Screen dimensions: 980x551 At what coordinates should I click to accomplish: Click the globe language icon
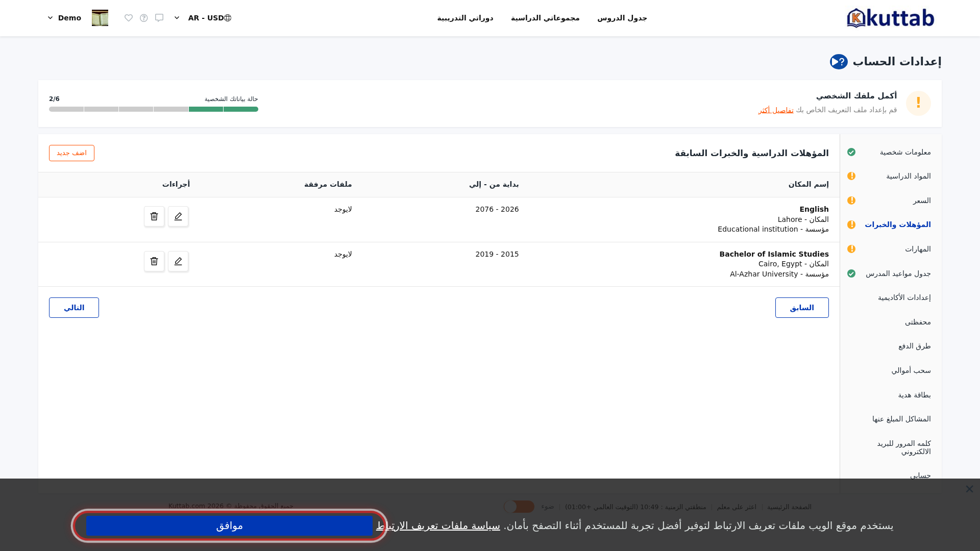click(x=228, y=18)
